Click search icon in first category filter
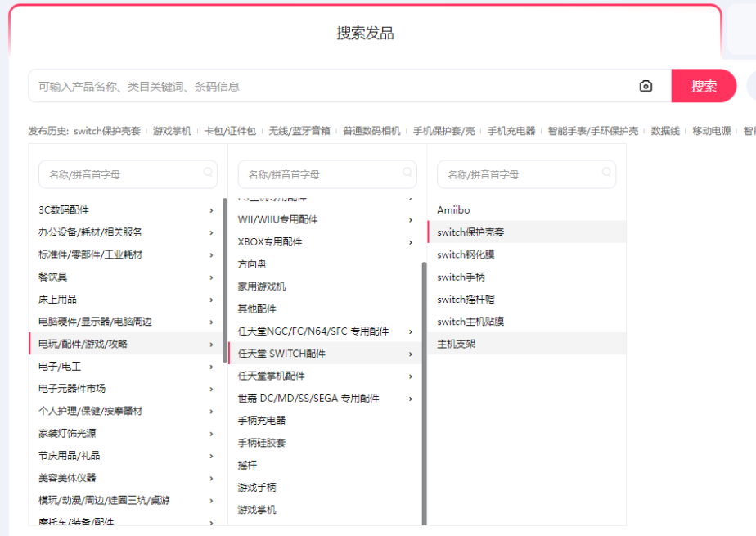Viewport: 756px width, 536px height. point(208,172)
